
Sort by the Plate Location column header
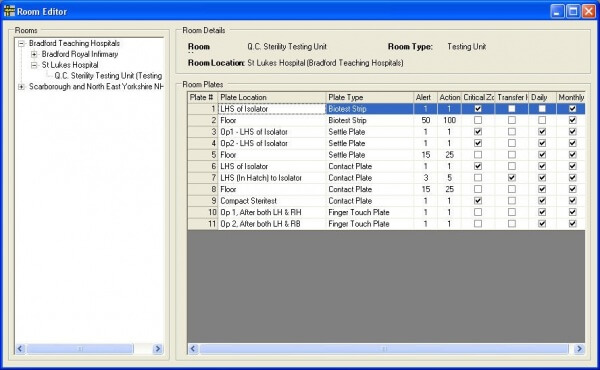[272, 97]
